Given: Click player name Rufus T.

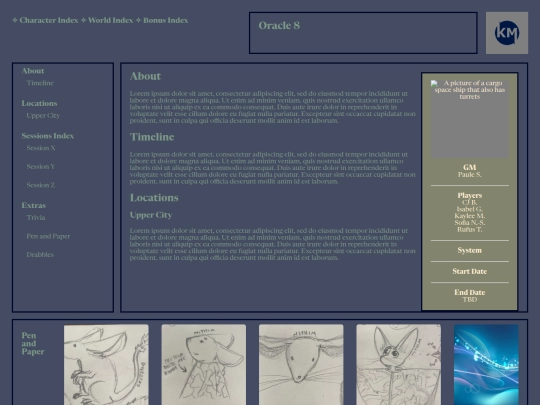Looking at the screenshot, I should click(x=469, y=229).
